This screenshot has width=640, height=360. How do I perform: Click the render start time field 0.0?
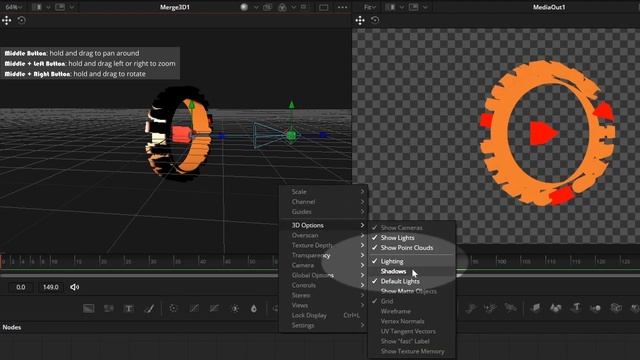21,287
